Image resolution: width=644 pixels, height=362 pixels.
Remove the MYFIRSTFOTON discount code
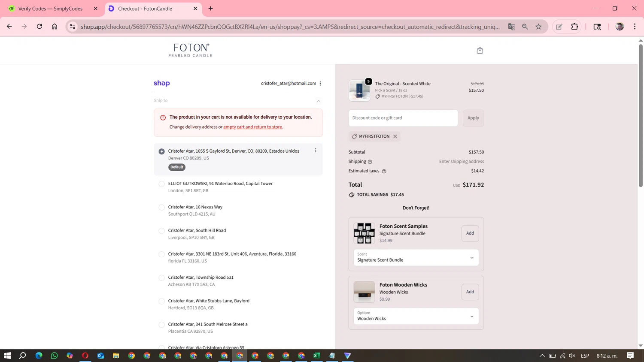point(395,136)
